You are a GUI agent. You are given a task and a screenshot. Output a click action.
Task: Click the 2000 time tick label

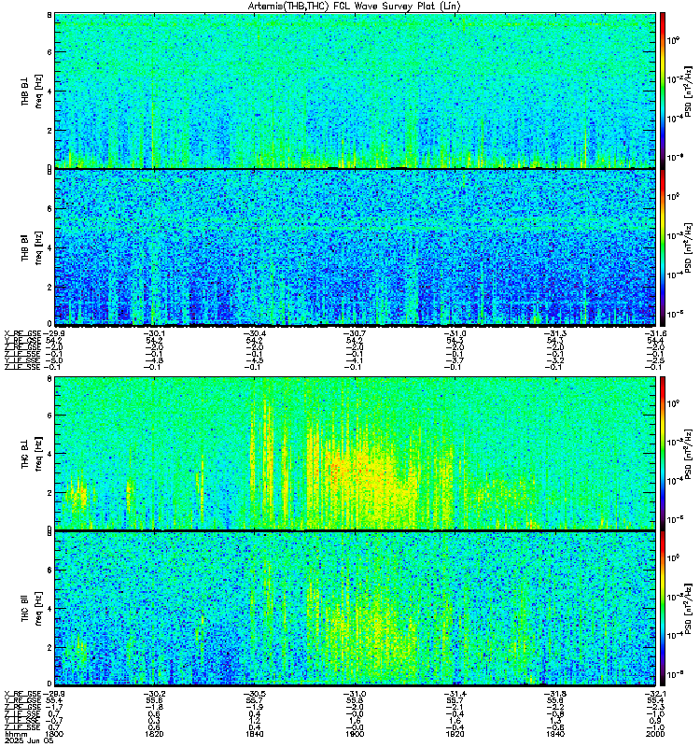click(656, 734)
